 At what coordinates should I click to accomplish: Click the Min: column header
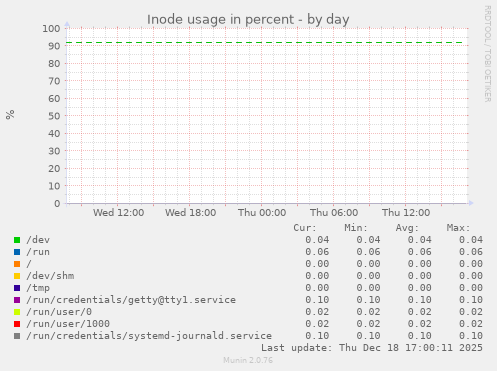(356, 228)
